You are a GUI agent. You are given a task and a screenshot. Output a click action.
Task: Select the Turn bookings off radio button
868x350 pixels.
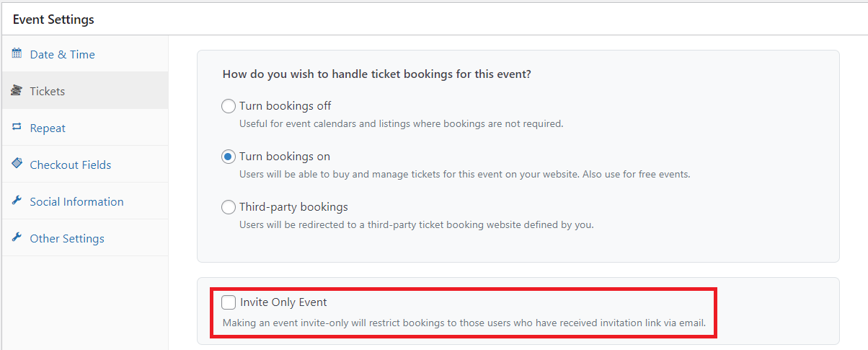(x=229, y=106)
